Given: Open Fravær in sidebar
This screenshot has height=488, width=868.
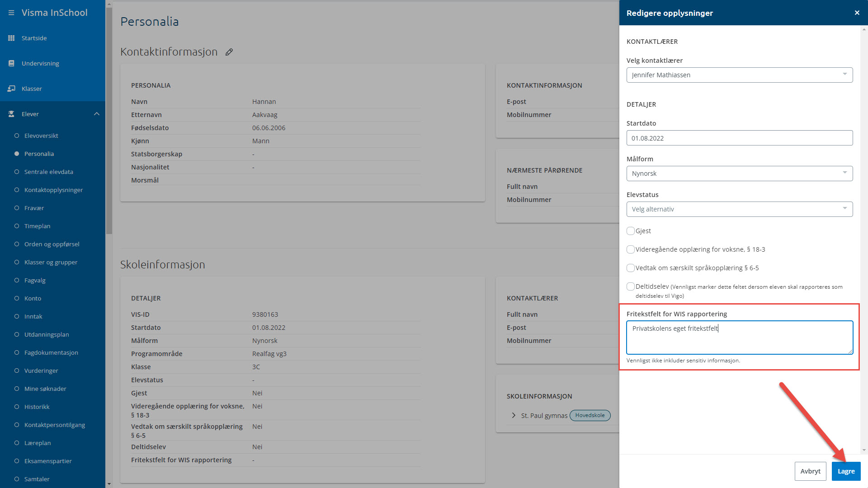Looking at the screenshot, I should (x=34, y=208).
